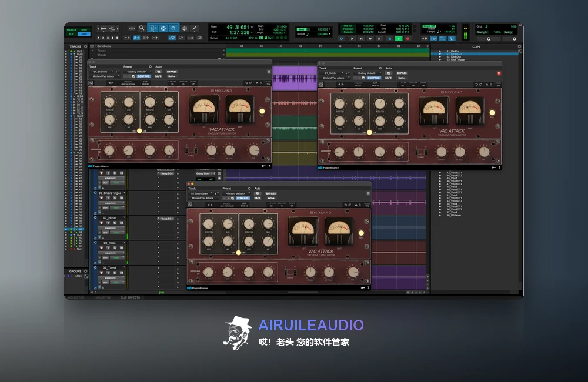Open the Clips list options menu
The width and height of the screenshot is (588, 382).
(519, 46)
